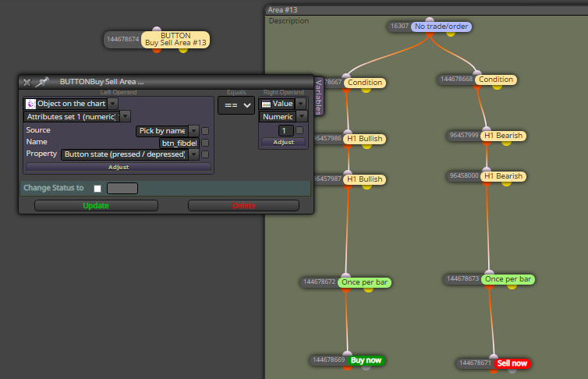Viewport: 588px width, 379px height.
Task: Click the Change Status to color swatch
Action: 122,188
